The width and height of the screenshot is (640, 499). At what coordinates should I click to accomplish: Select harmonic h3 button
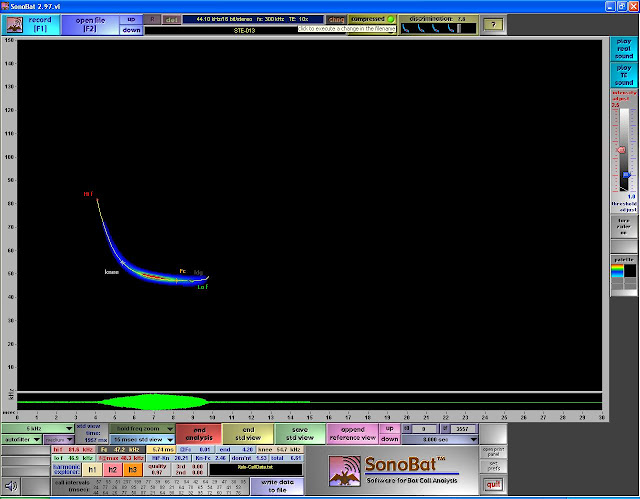[132, 470]
